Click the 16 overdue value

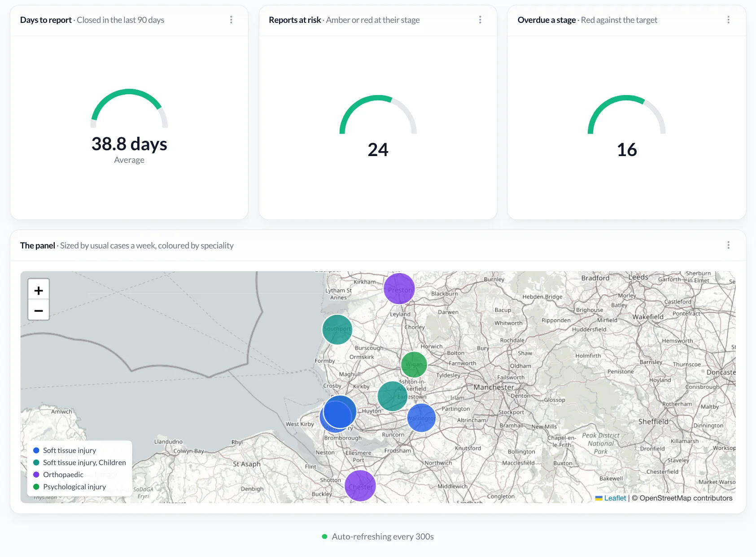(x=627, y=150)
